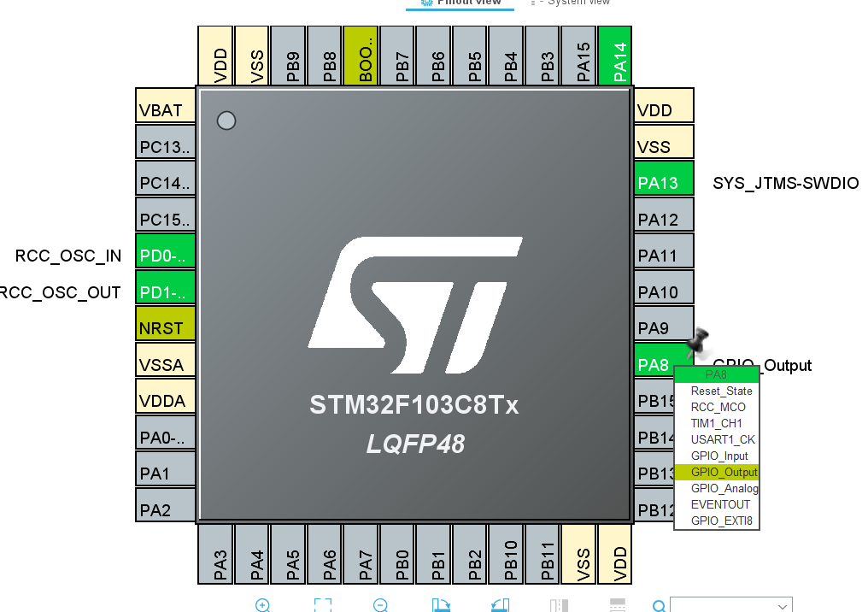Open the signal menu for pin PA12
The width and height of the screenshot is (868, 612).
pyautogui.click(x=664, y=217)
